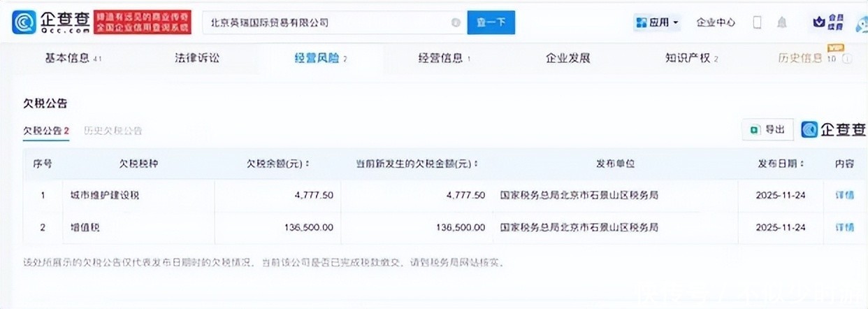Click the 企查查 watermark logo beside 导出
Image resolution: width=868 pixels, height=309 pixels.
833,129
